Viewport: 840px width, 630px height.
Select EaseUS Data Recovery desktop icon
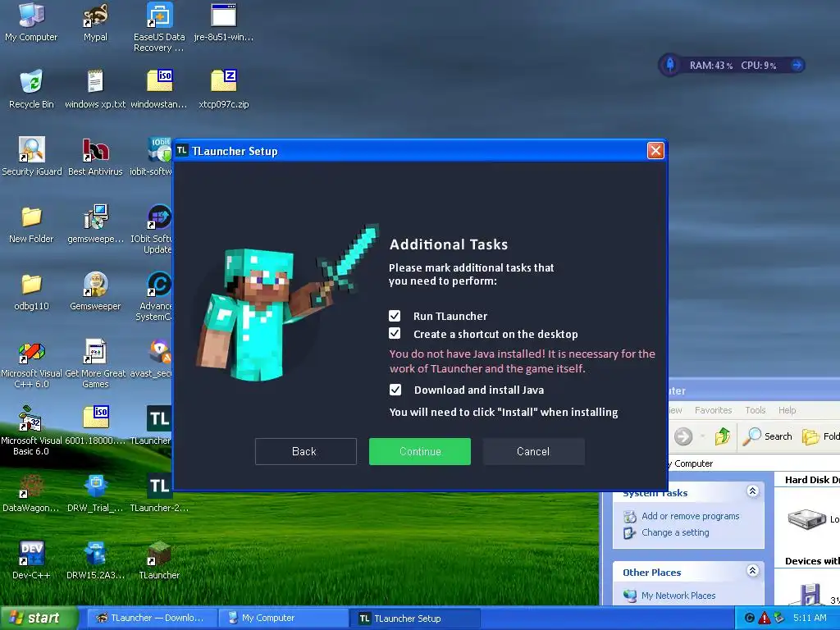pyautogui.click(x=159, y=27)
